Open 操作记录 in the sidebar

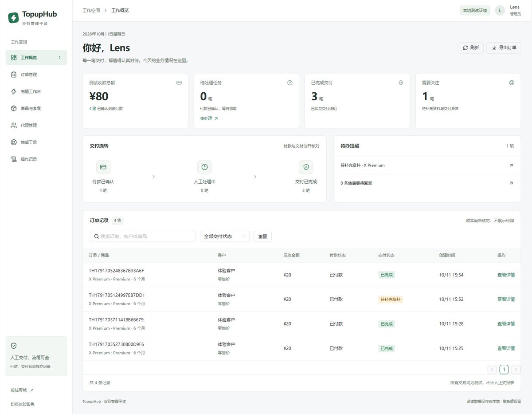36,159
